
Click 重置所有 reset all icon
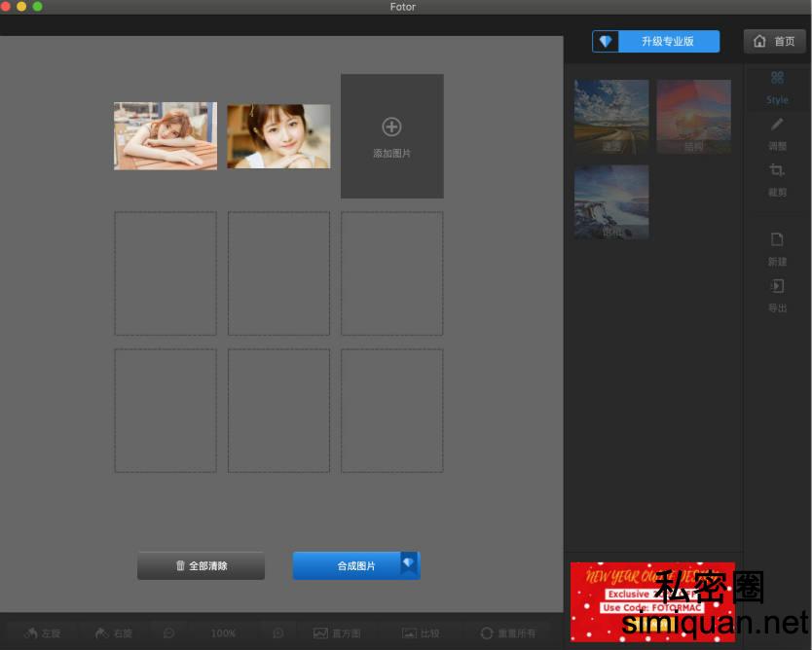[x=487, y=633]
